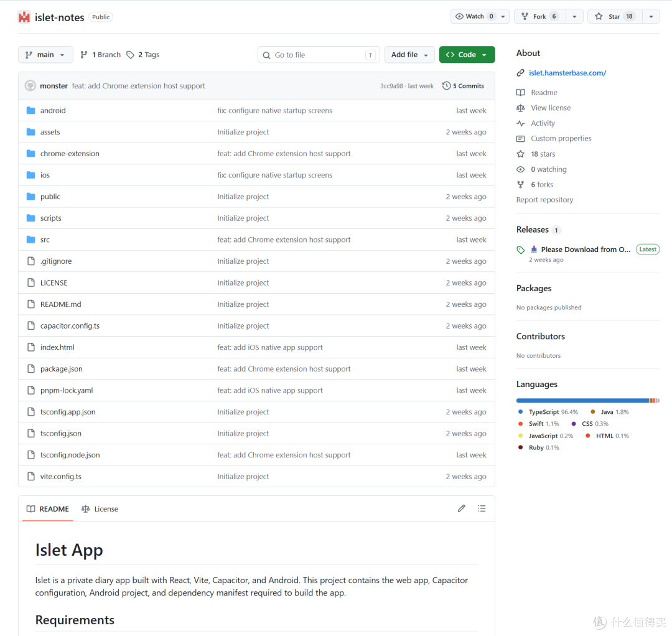Click the tag icon beside 2 Tags
Viewport: 672px width, 636px height.
130,55
